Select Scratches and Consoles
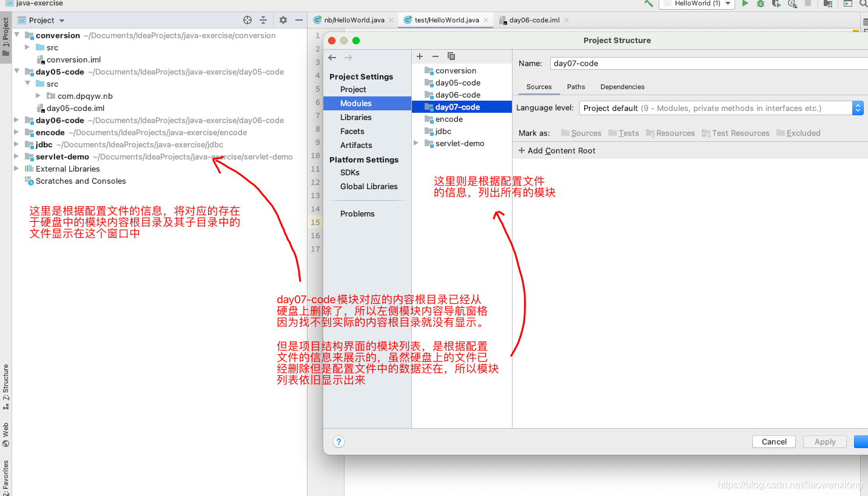868x496 pixels. pyautogui.click(x=75, y=181)
